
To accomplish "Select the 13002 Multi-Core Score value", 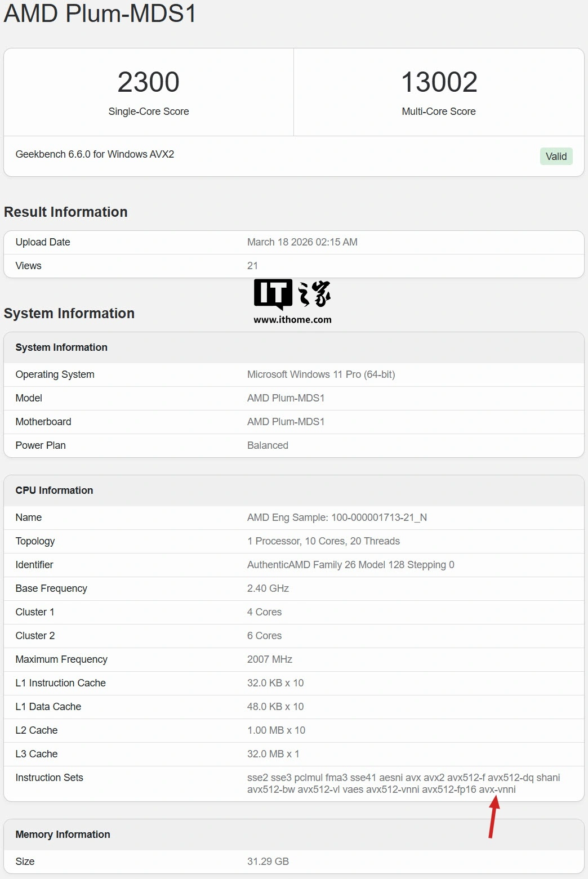I will click(x=439, y=82).
